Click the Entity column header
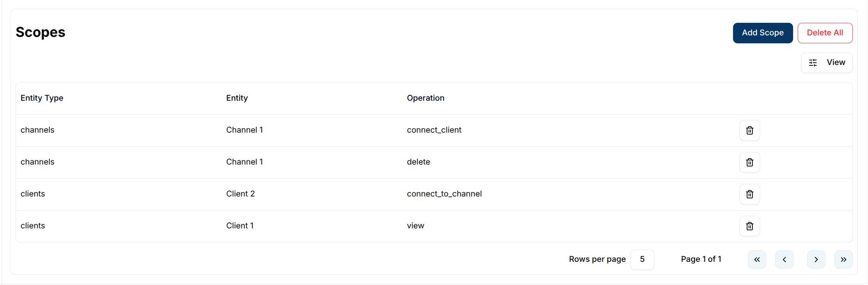 [237, 98]
